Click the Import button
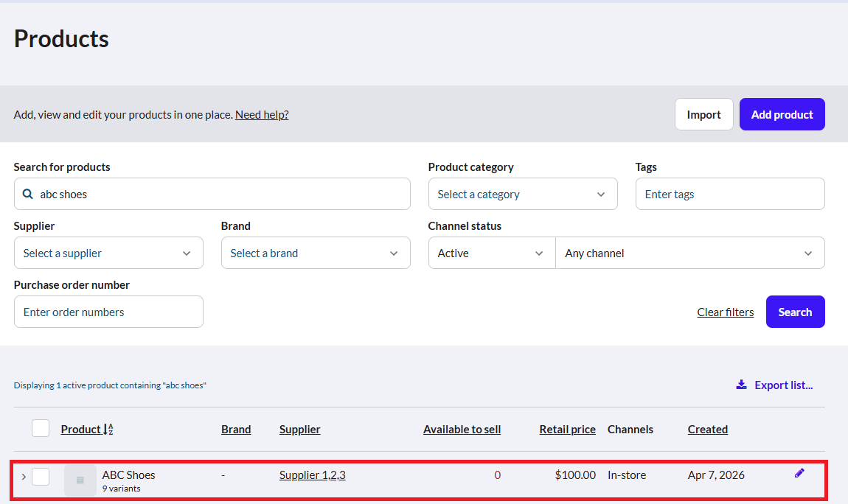848x504 pixels. pyautogui.click(x=703, y=114)
